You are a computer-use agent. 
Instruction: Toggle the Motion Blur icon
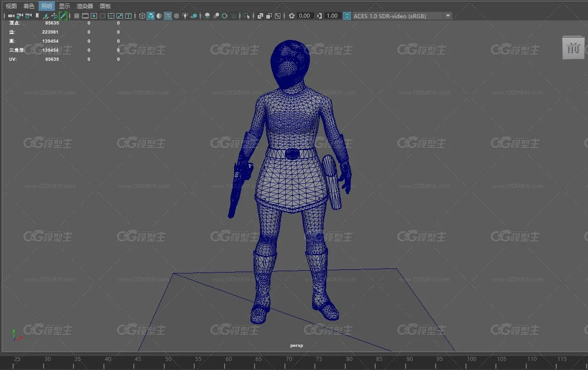click(x=216, y=16)
